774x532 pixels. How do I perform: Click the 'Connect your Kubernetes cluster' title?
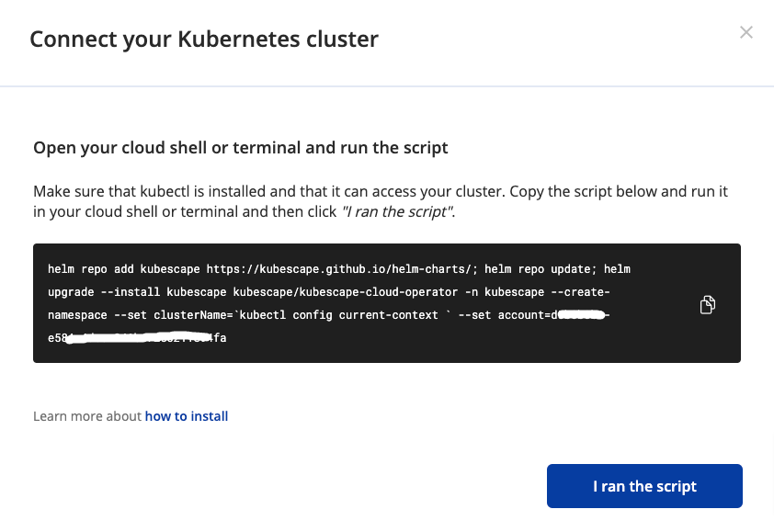(x=204, y=39)
